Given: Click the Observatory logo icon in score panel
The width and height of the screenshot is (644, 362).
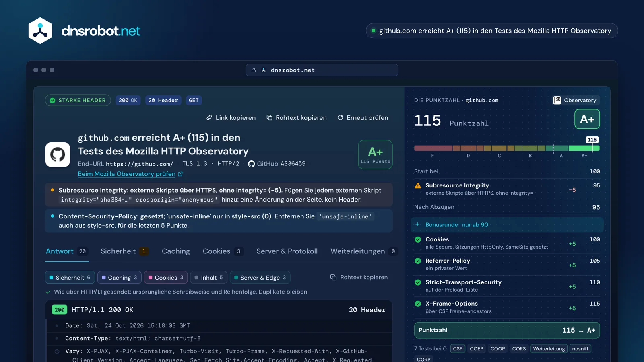Looking at the screenshot, I should [557, 100].
